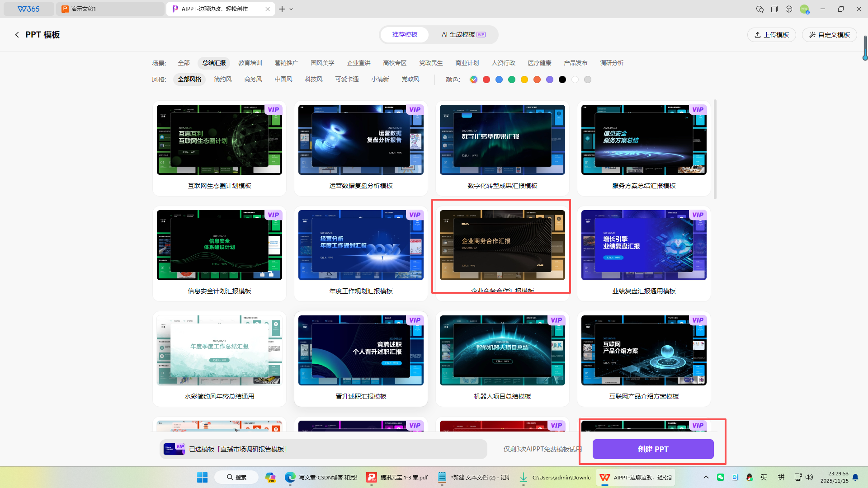
Task: Click the upload icon on 上传模板
Action: point(758,35)
